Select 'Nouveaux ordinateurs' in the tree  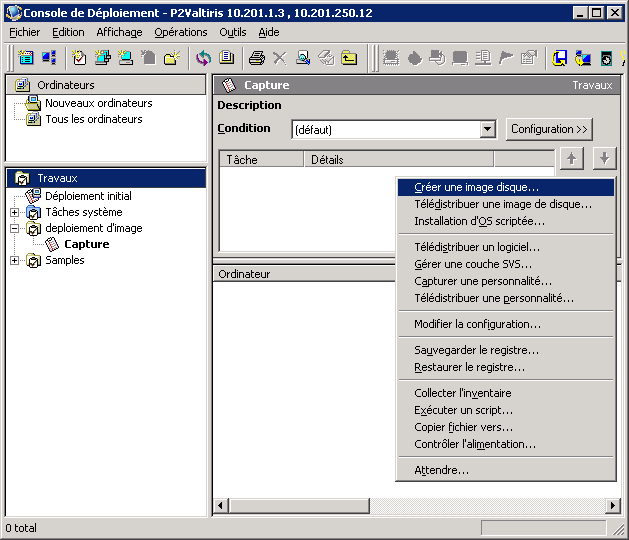click(99, 103)
